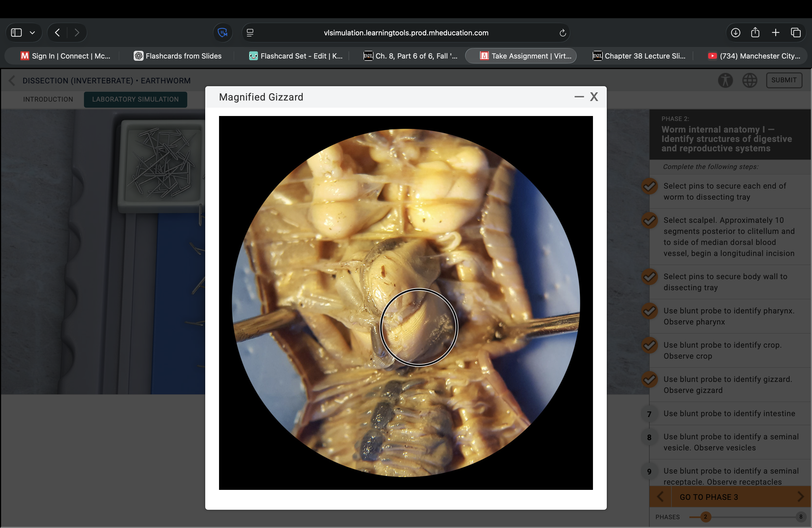Open the language globe icon
This screenshot has height=528, width=812.
pos(750,80)
